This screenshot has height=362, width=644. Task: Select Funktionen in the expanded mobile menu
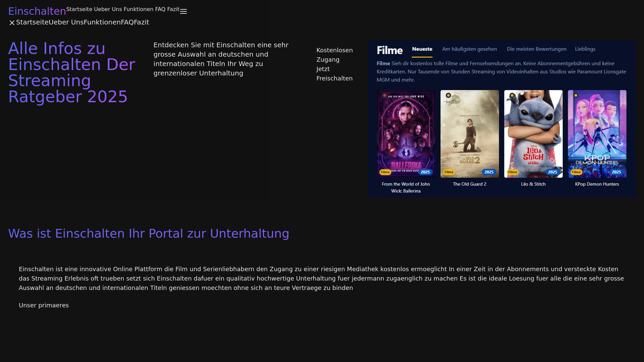coord(102,22)
